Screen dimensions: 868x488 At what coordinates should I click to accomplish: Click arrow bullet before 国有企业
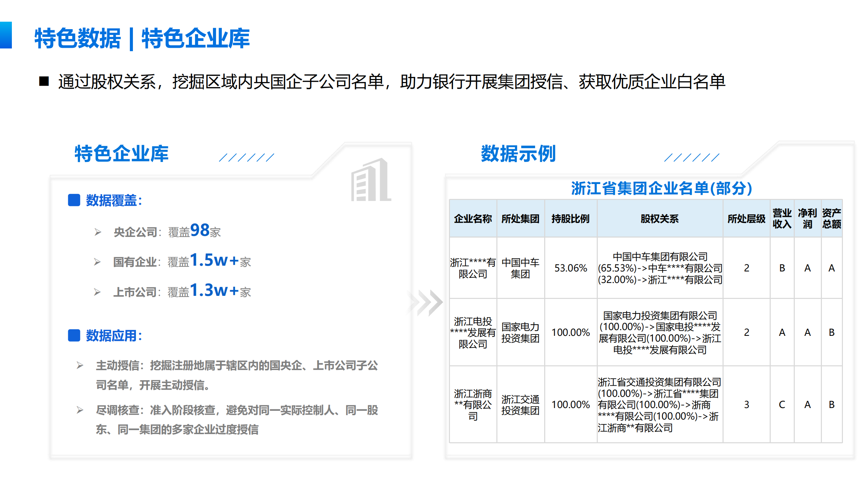[x=97, y=262]
